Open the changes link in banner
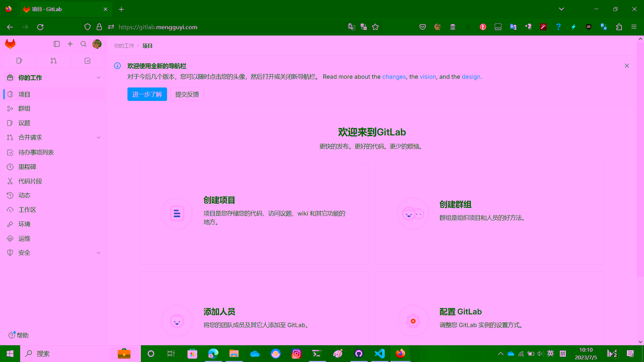Viewport: 644px width, 362px height. tap(394, 77)
